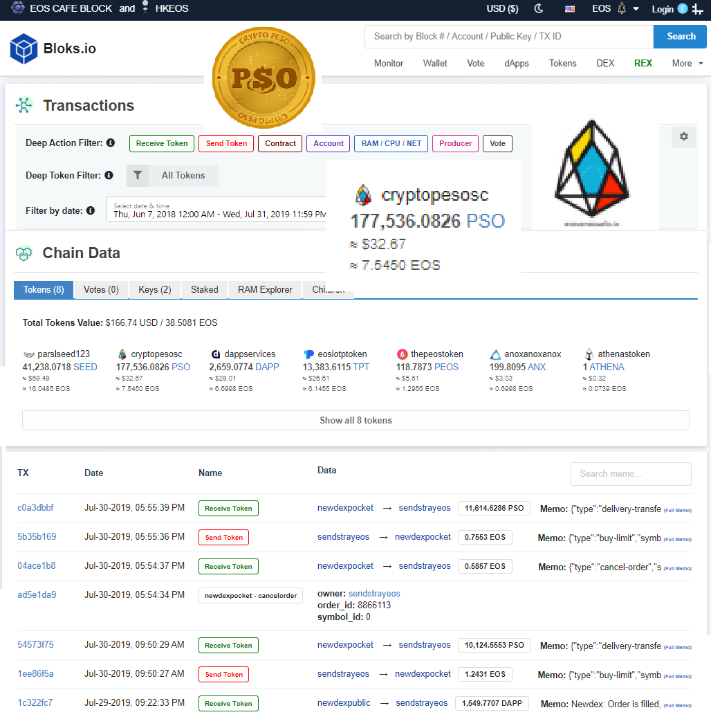
Task: Open the EOS chain selector dropdown
Action: pos(615,9)
